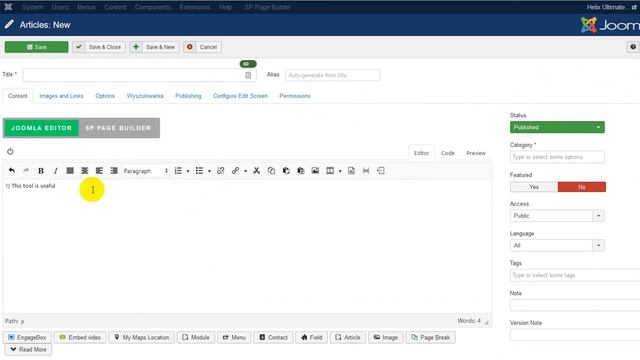
Task: Click the Page Break button below editor
Action: pyautogui.click(x=431, y=338)
